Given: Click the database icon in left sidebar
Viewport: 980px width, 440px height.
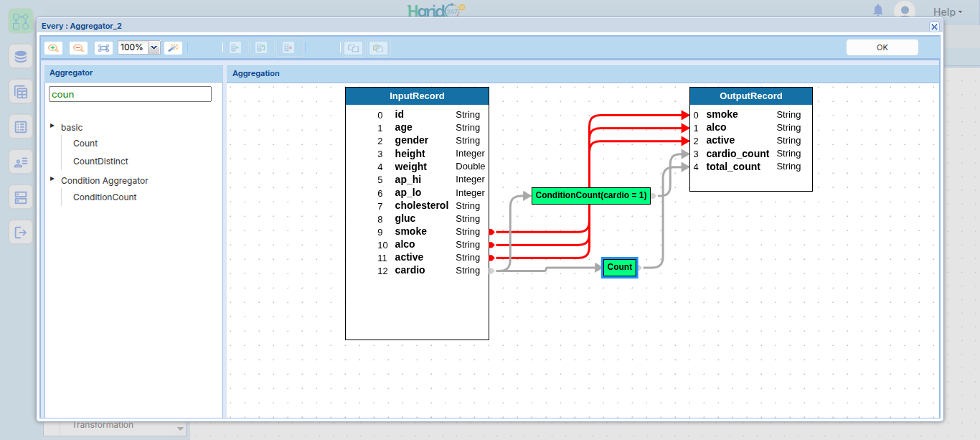Looking at the screenshot, I should coord(21,57).
